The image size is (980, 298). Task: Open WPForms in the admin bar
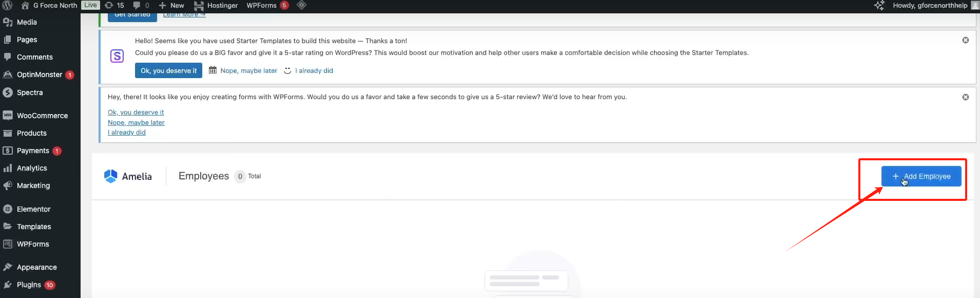tap(261, 5)
